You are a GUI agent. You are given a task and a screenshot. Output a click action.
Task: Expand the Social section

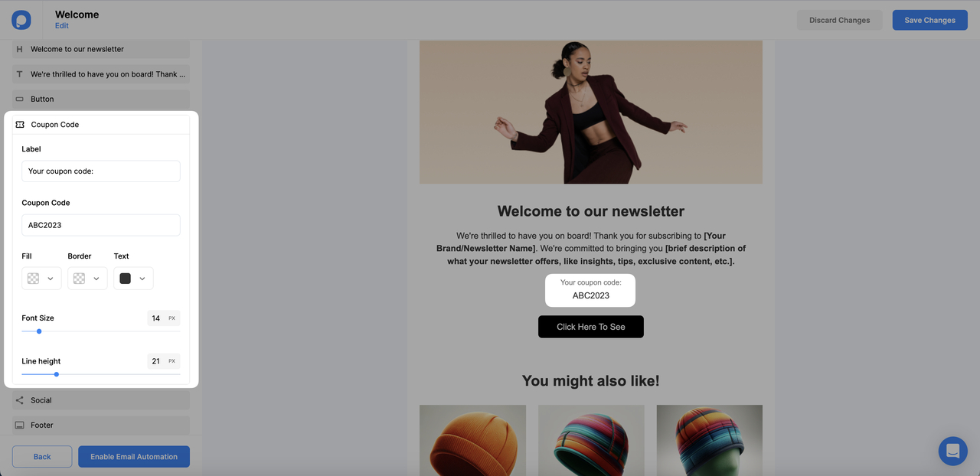point(101,400)
